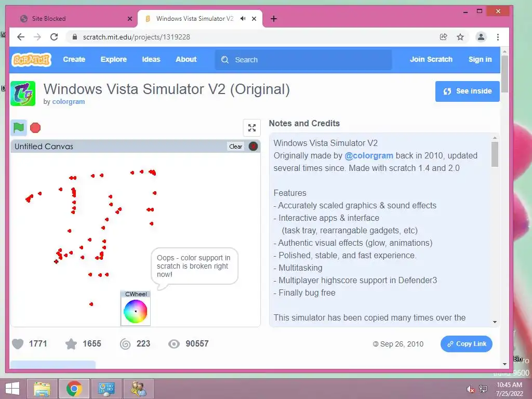Go back in browser history
This screenshot has width=532, height=399.
pos(21,37)
